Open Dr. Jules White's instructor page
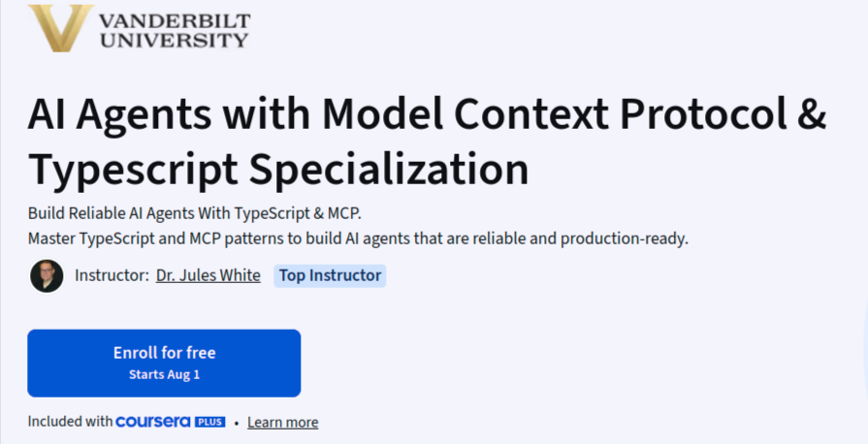868x444 pixels. click(209, 275)
